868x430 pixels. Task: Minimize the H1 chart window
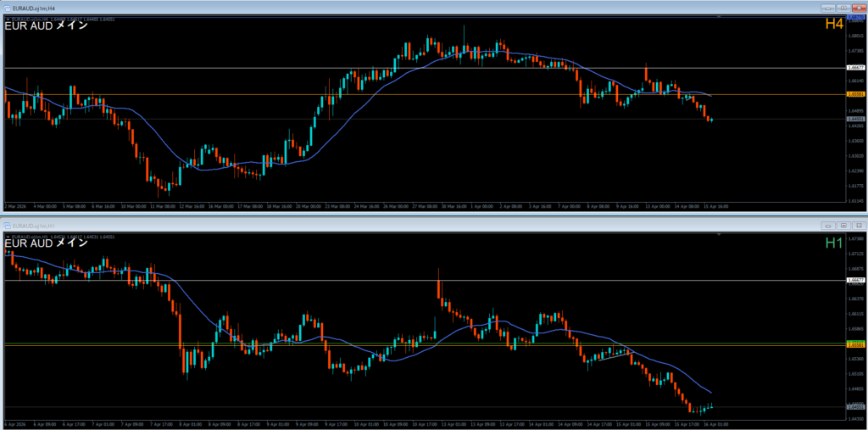(x=828, y=226)
